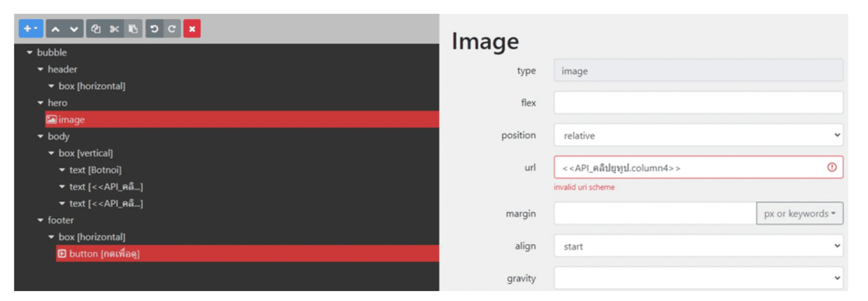Click the blue add element plus button
Viewport: 868px width, 301px height.
[x=31, y=28]
